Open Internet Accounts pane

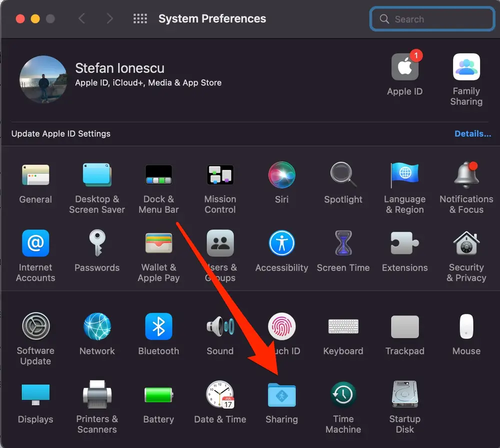pyautogui.click(x=35, y=243)
